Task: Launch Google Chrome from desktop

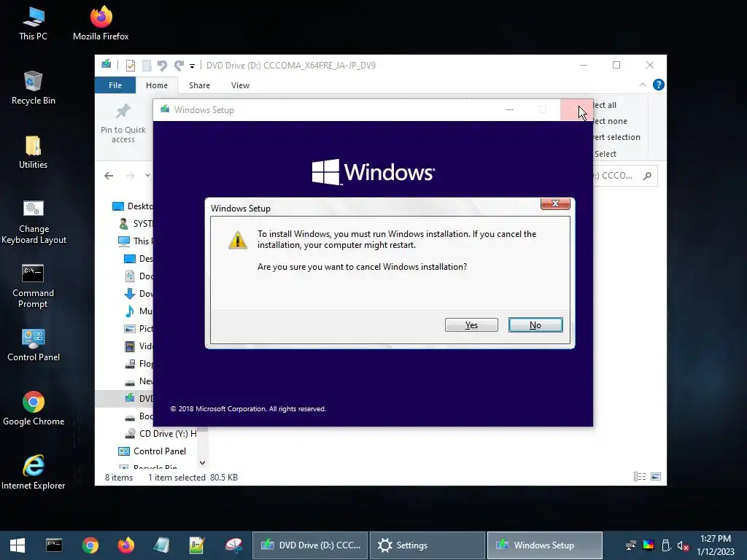Action: 34,408
